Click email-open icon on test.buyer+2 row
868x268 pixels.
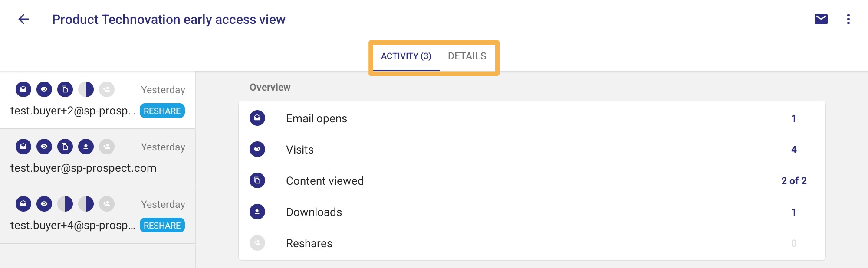[x=23, y=89]
